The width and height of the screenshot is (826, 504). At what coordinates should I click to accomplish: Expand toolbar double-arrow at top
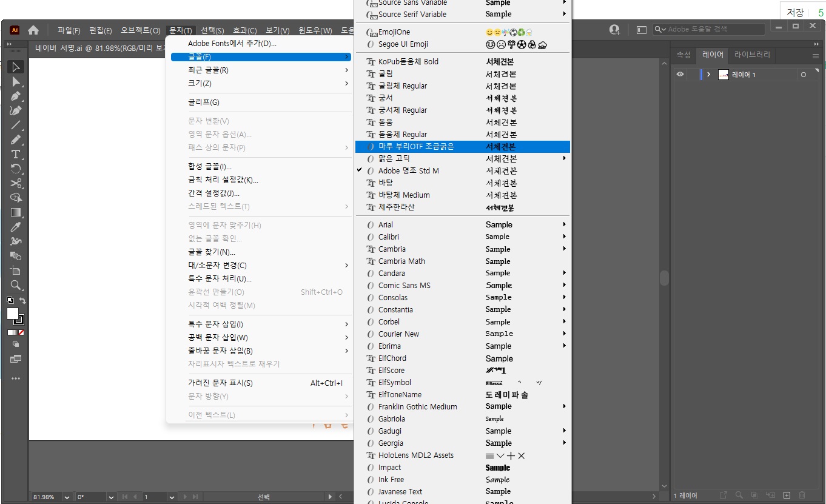(x=10, y=44)
